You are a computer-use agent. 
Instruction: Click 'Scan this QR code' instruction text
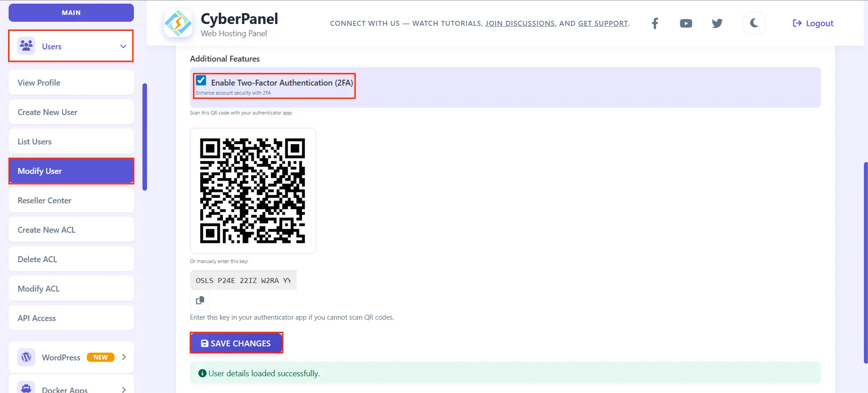pos(241,113)
